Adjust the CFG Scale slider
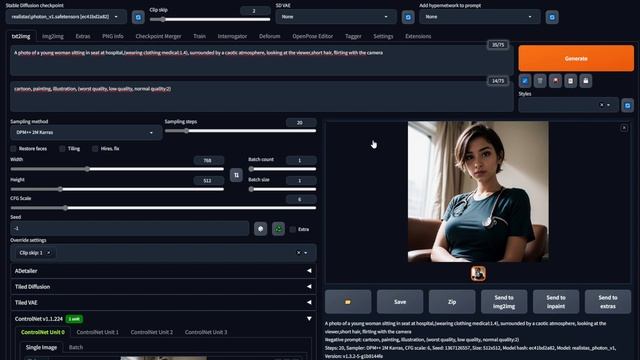This screenshot has height=360, width=640. click(x=163, y=208)
